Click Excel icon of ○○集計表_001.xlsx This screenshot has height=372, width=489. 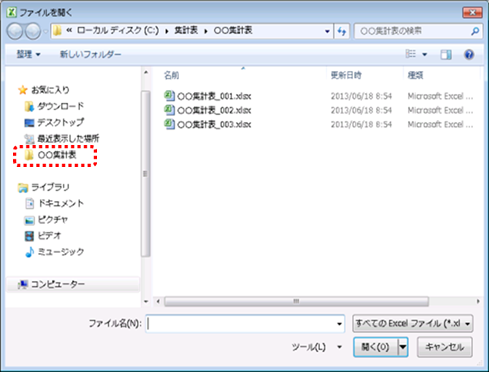169,96
